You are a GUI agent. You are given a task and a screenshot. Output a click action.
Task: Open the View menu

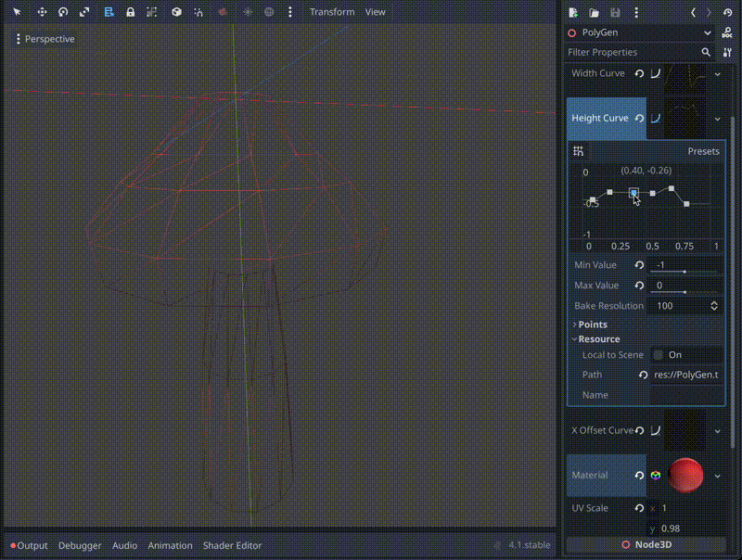375,12
